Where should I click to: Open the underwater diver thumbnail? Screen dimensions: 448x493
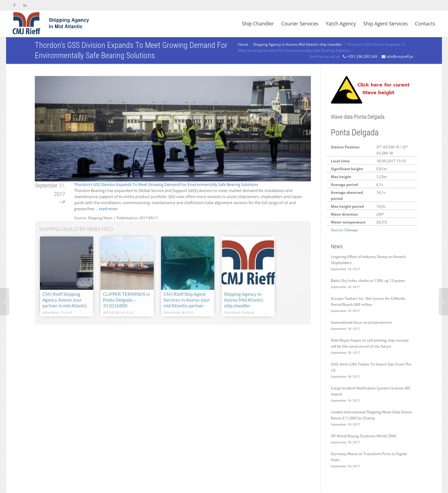click(x=188, y=263)
